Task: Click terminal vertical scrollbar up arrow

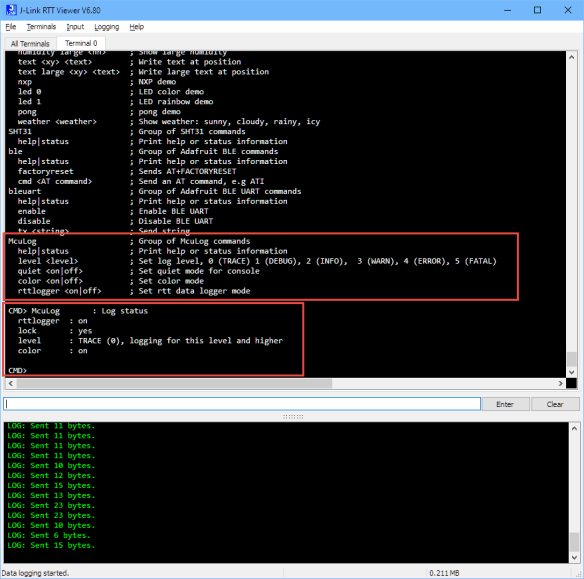Action: click(572, 57)
